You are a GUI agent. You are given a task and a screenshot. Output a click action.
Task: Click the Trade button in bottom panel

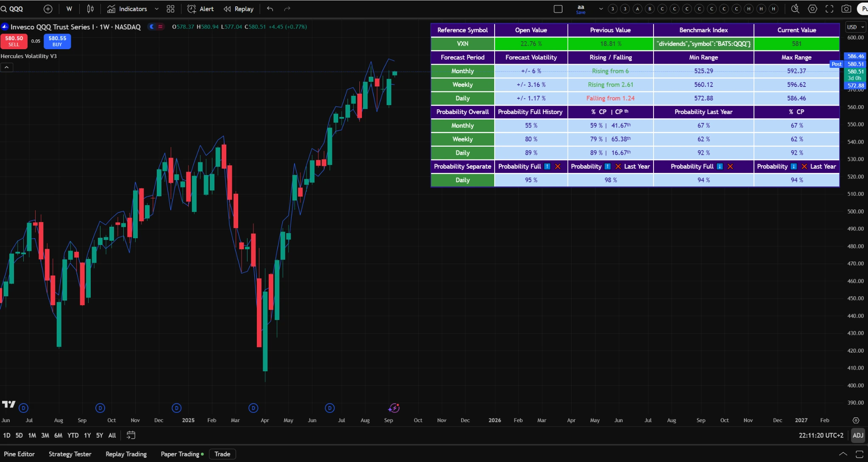point(223,454)
